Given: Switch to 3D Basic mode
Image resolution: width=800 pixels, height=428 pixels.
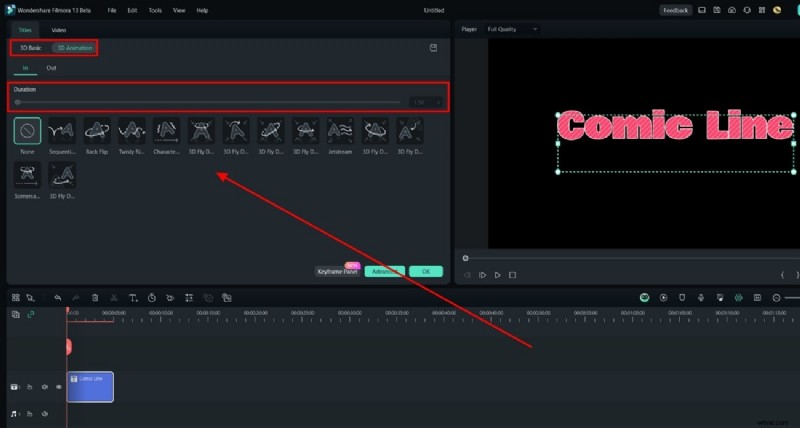Looking at the screenshot, I should click(x=30, y=47).
